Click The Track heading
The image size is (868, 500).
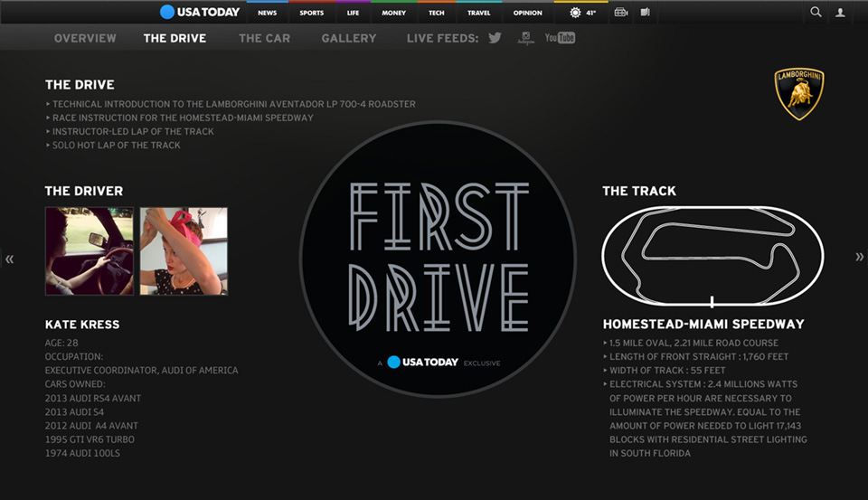click(639, 191)
